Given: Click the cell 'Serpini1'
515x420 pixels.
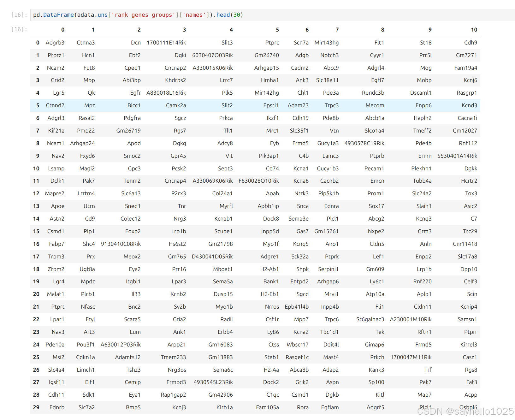Looking at the screenshot, I should tap(328, 269).
